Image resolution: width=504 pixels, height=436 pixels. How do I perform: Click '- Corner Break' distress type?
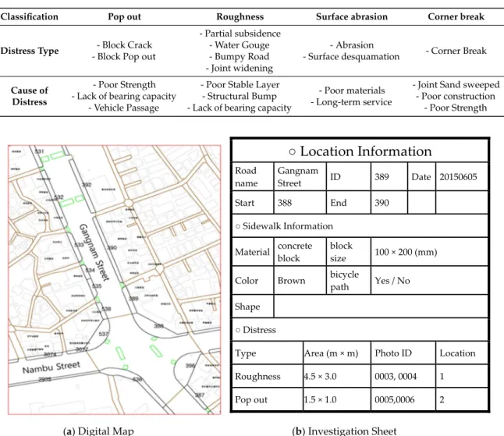click(x=456, y=51)
